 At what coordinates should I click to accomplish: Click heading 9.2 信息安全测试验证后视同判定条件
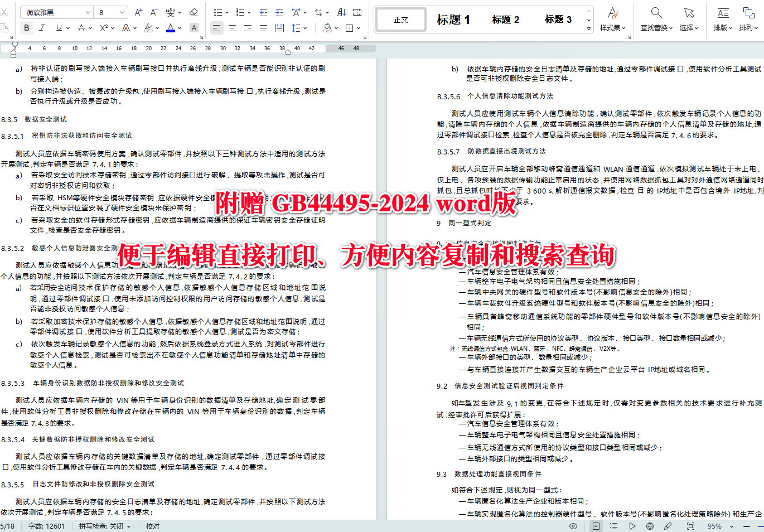point(500,386)
